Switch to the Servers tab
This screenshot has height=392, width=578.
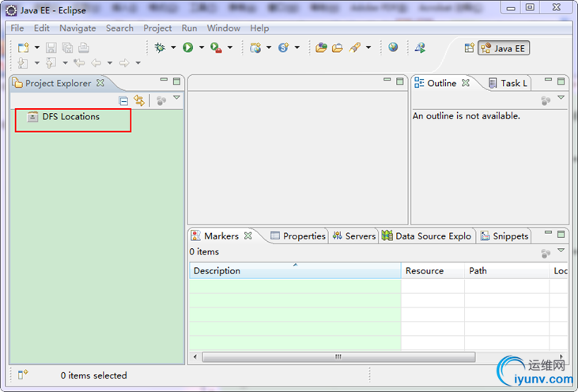(353, 236)
